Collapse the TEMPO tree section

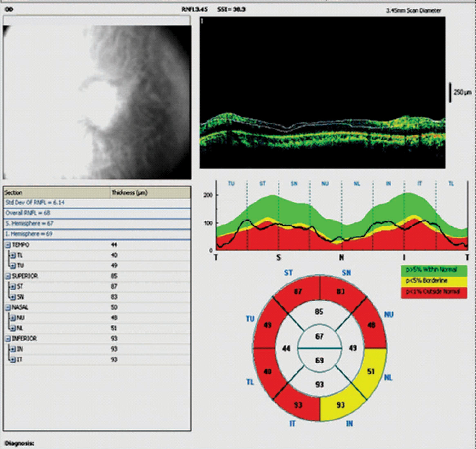(x=8, y=245)
